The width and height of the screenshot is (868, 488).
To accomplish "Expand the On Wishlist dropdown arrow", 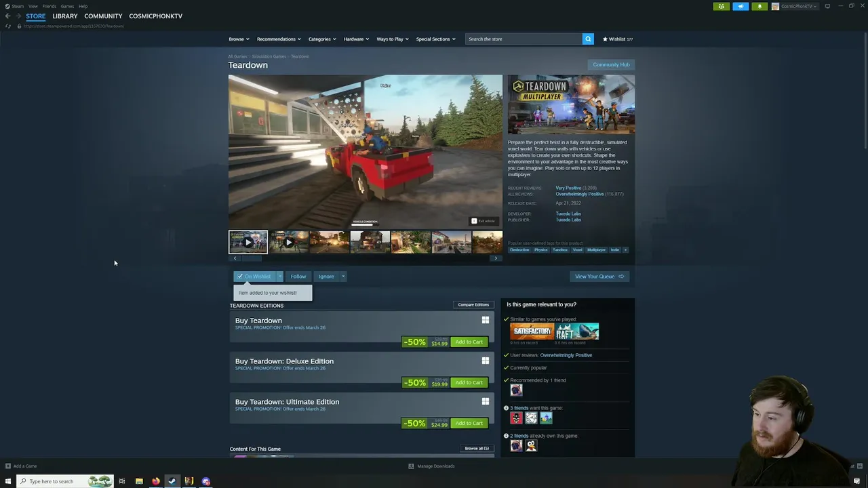I will (279, 276).
